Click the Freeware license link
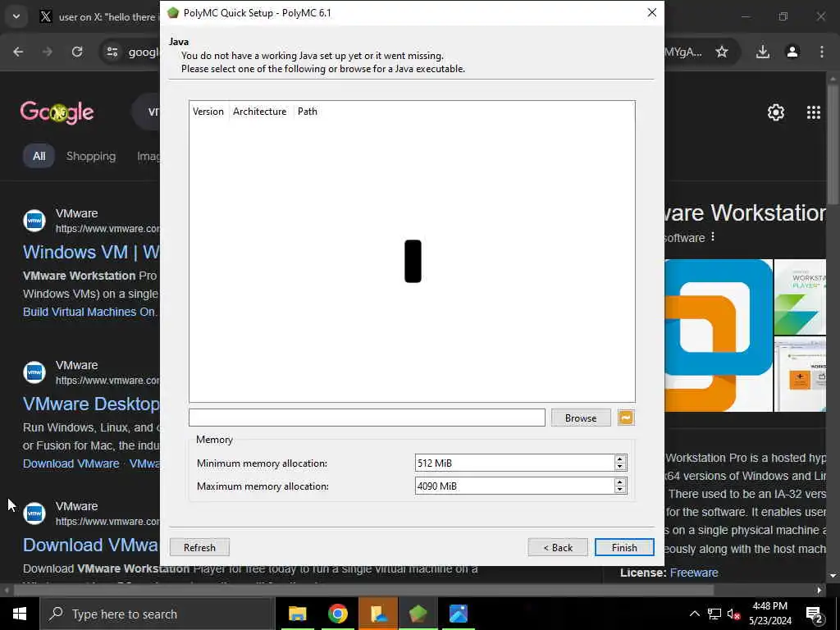Viewport: 840px width, 630px height. 694,573
